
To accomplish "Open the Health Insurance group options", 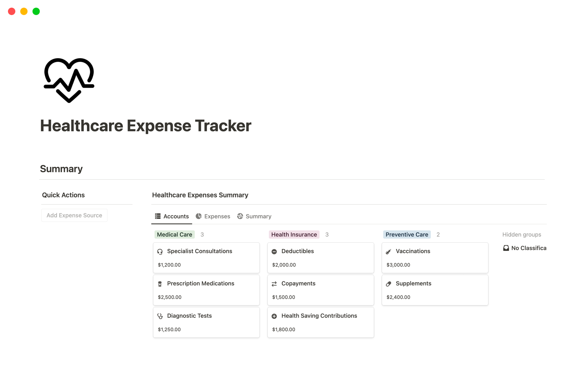I will click(294, 234).
